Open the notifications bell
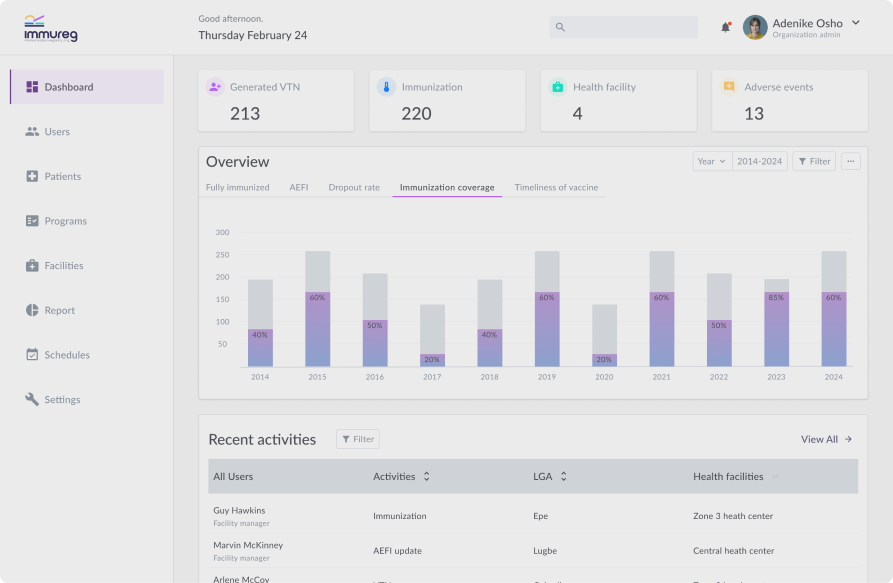The height and width of the screenshot is (583, 893). tap(726, 27)
